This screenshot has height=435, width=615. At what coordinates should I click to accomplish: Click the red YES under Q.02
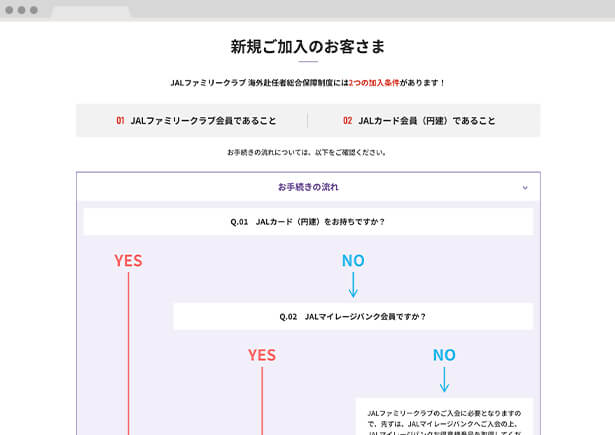[262, 355]
